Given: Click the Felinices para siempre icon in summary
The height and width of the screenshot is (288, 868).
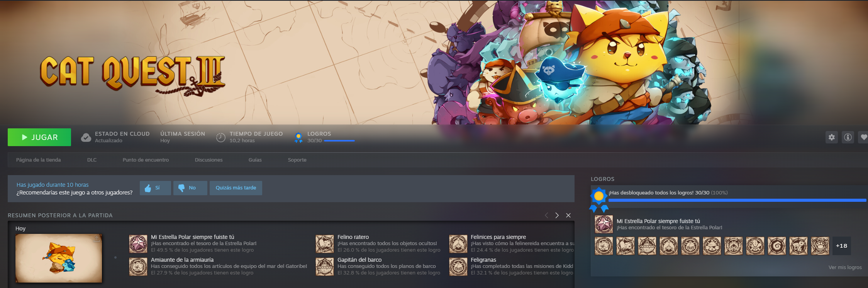Looking at the screenshot, I should pos(458,244).
